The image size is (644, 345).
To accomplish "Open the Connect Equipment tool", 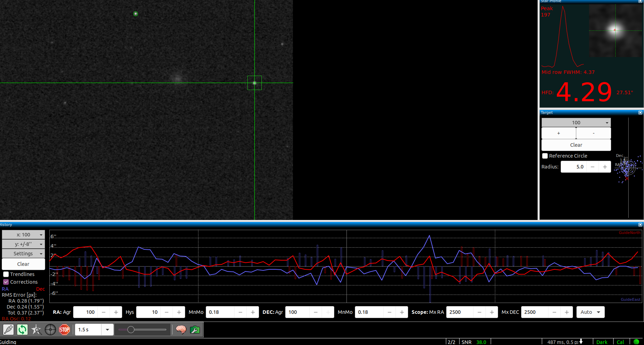I will [x=8, y=330].
